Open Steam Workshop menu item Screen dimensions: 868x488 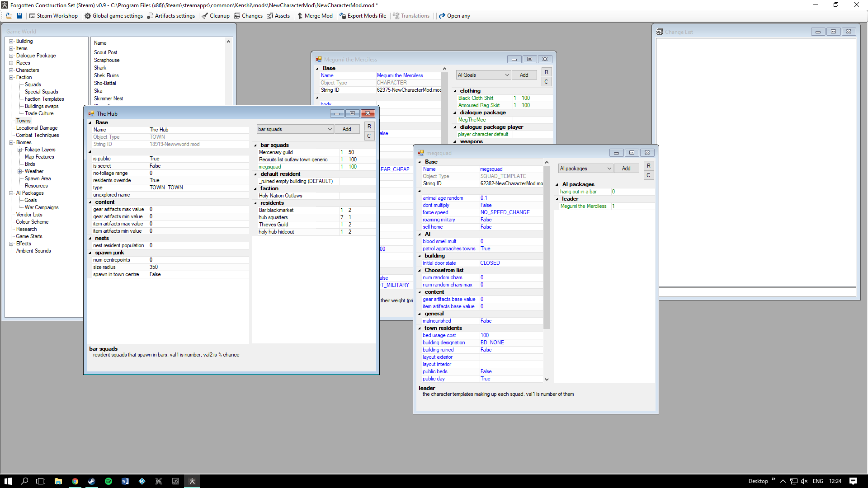pos(53,16)
